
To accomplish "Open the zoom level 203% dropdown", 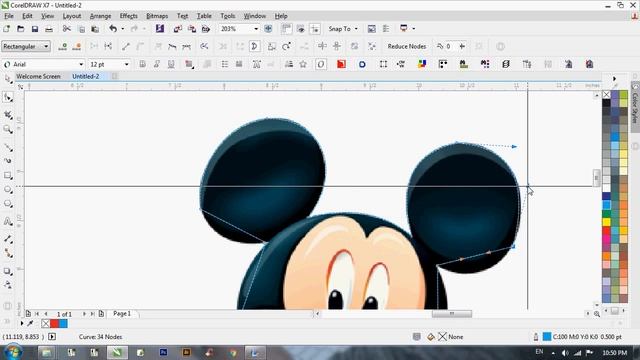I will click(256, 29).
